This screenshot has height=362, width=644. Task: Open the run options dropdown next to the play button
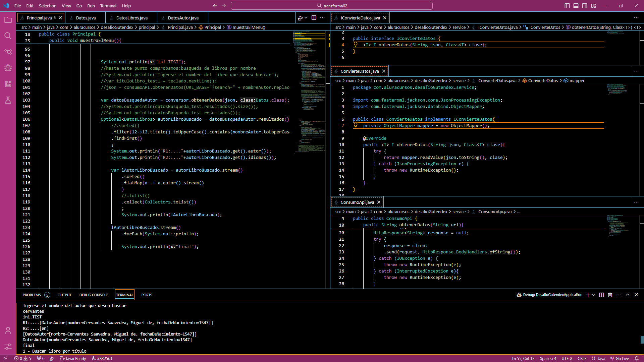click(x=306, y=18)
